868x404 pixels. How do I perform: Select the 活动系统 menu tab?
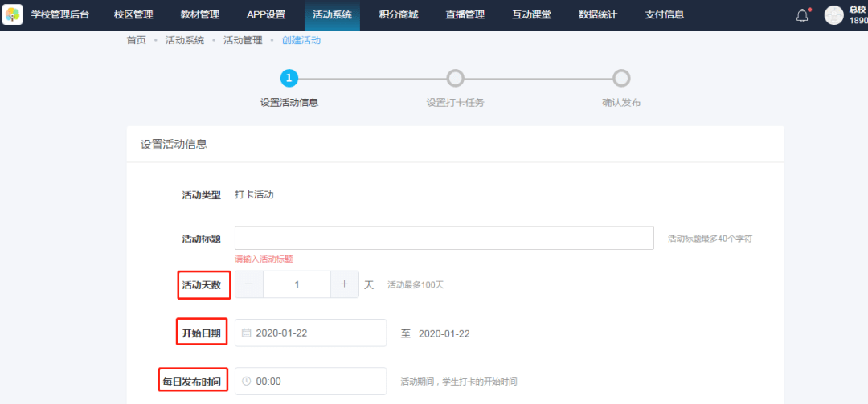point(332,15)
